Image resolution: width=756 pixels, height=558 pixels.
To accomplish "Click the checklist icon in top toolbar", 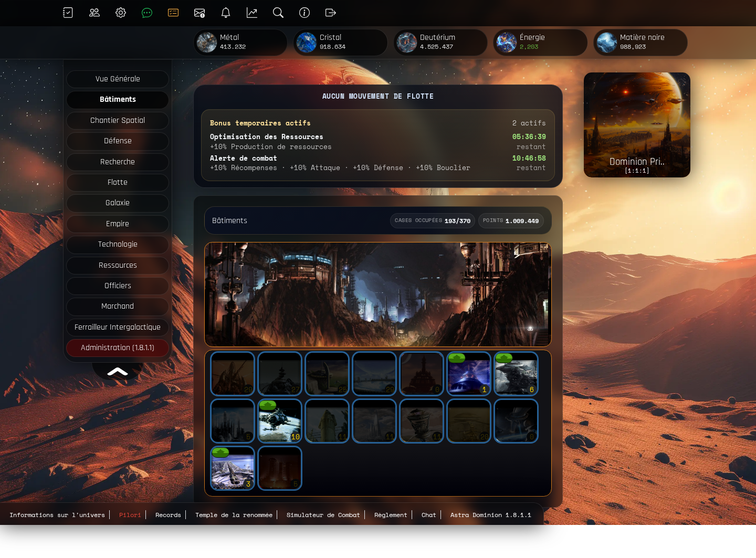I will click(x=68, y=13).
